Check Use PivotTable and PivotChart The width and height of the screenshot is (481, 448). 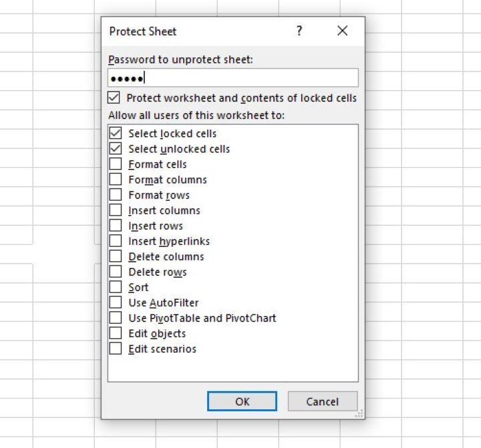[x=116, y=318]
